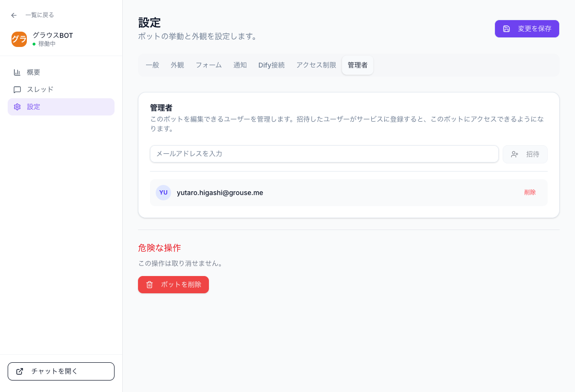Click the external link icon on チャットを開く
This screenshot has height=392, width=575.
pos(20,371)
